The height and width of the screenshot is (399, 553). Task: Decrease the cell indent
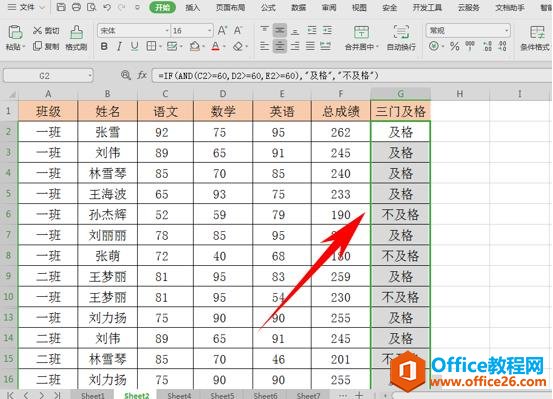312,30
